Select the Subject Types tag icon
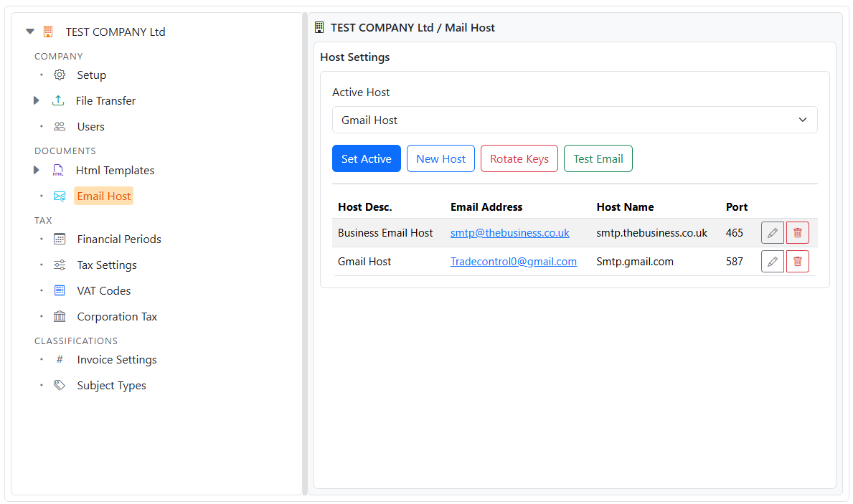 (59, 385)
